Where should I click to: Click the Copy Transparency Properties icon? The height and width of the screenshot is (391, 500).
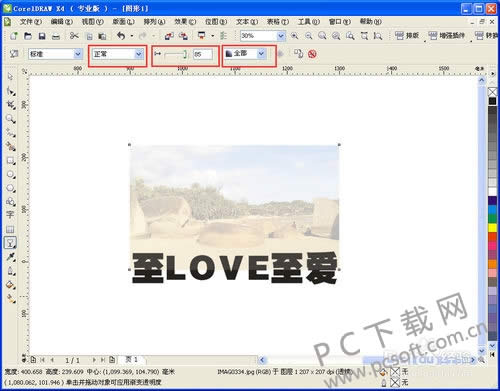(298, 54)
